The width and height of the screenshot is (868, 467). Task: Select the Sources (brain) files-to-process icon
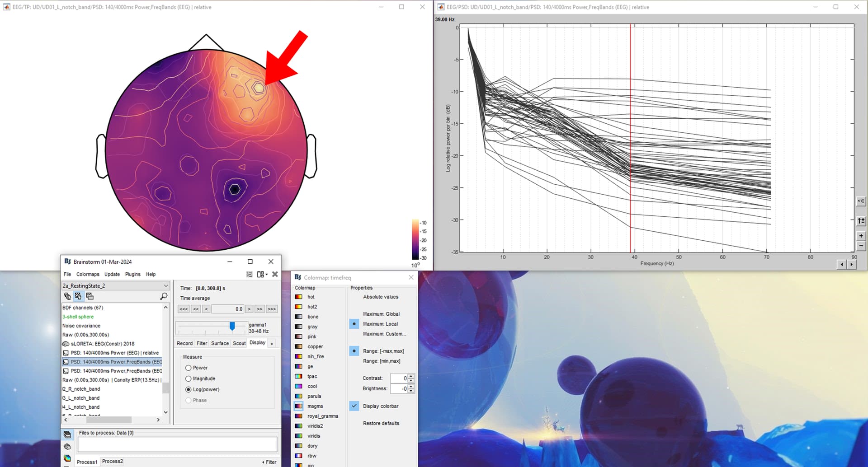tap(67, 447)
